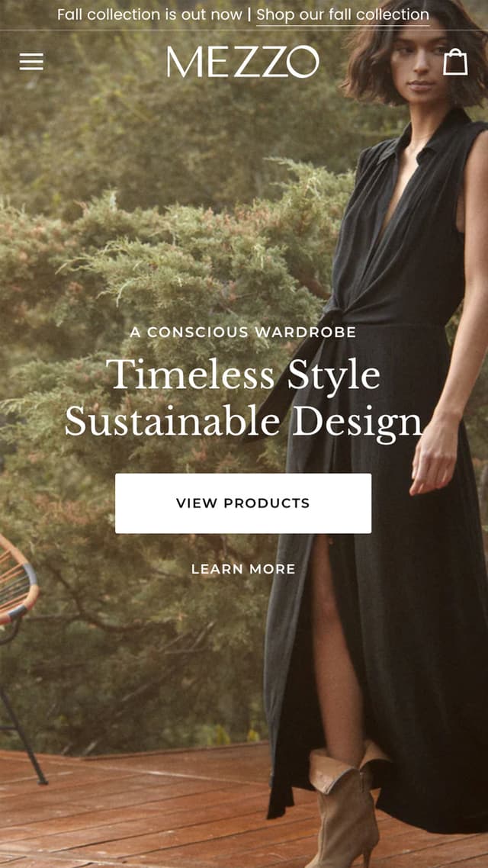The width and height of the screenshot is (488, 868).
Task: Click the 'Sustainable Design' headline line
Action: coord(243,422)
